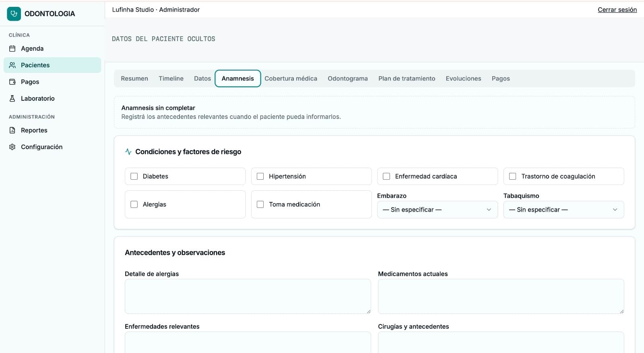Enable the Enfermedad cardíaca checkbox
Viewport: 644px width, 353px height.
[386, 176]
